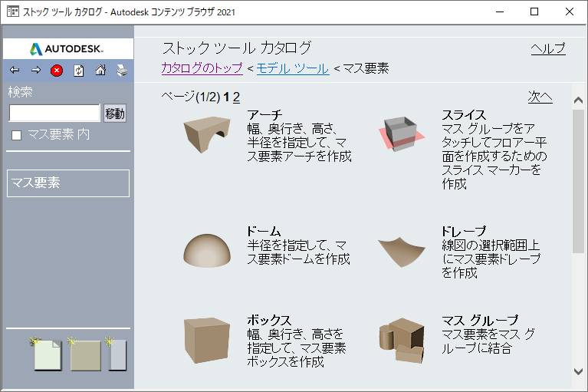Select the アーチ mass element thumbnail
Screen dimensions: 588x392
click(x=207, y=134)
